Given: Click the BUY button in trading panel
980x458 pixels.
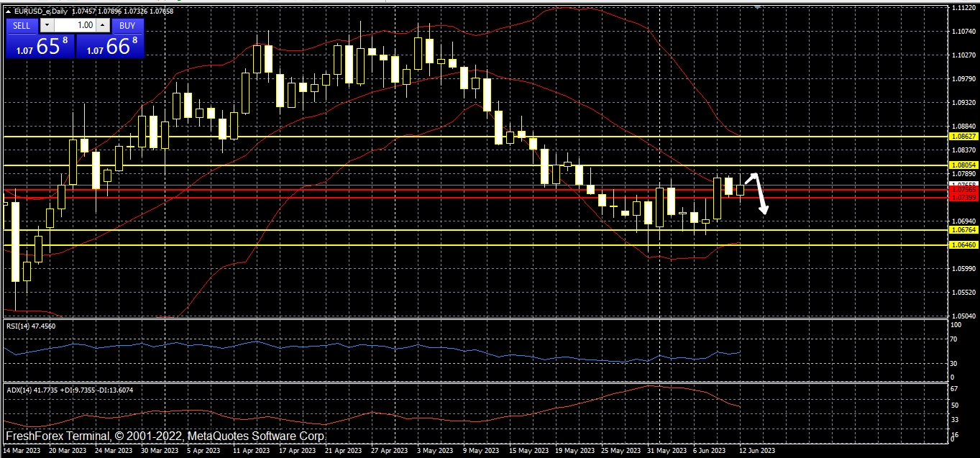Looking at the screenshot, I should pyautogui.click(x=127, y=25).
